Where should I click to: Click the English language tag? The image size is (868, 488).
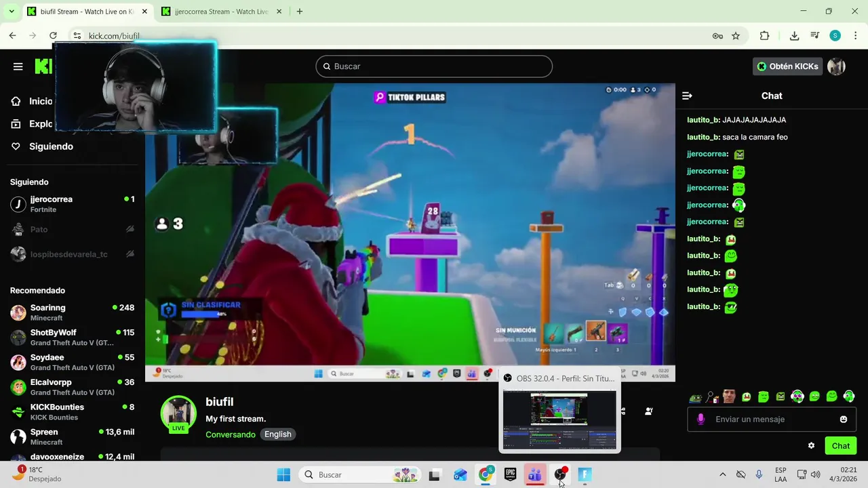278,434
